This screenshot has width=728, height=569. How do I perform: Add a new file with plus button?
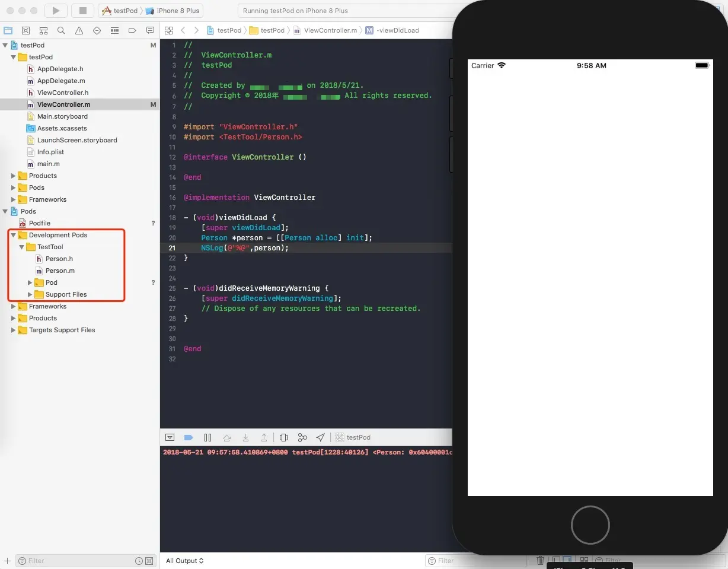pyautogui.click(x=7, y=561)
